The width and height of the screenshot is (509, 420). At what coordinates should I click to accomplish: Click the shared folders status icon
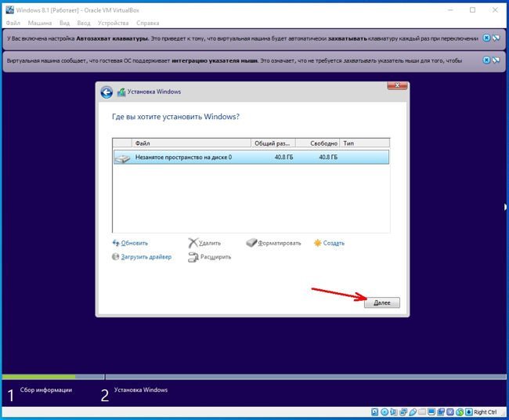pos(422,412)
